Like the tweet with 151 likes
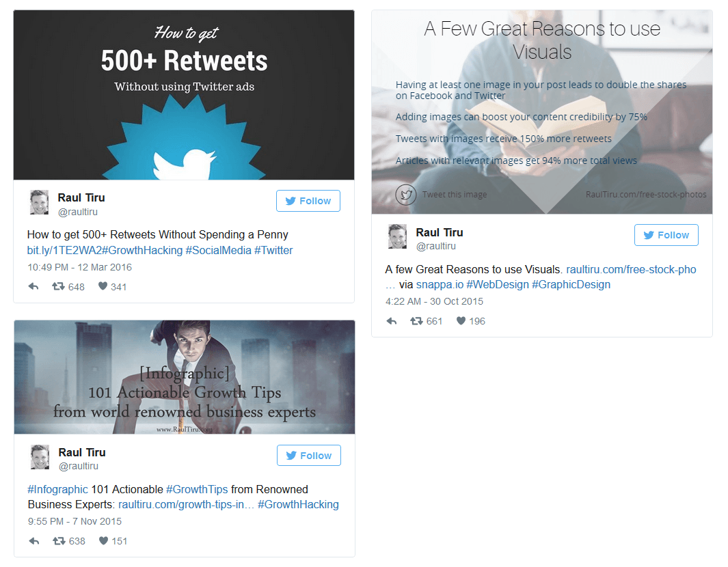Image resolution: width=728 pixels, height=567 pixels. 103,540
